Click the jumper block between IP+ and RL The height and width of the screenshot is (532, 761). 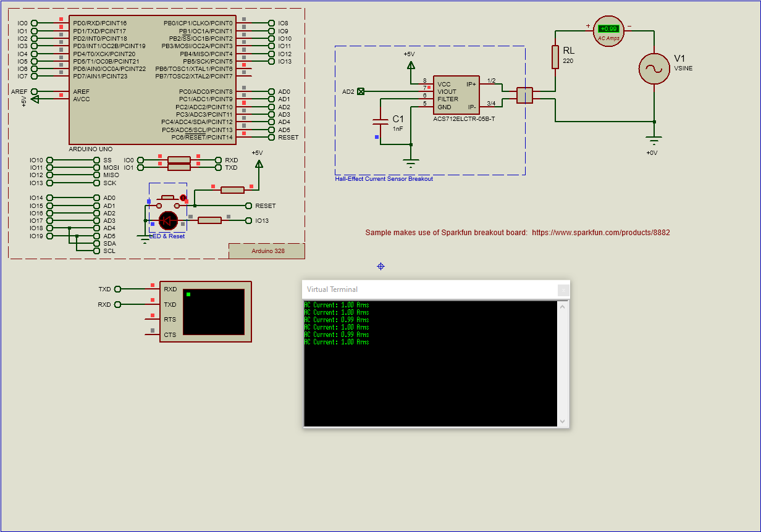[x=526, y=96]
